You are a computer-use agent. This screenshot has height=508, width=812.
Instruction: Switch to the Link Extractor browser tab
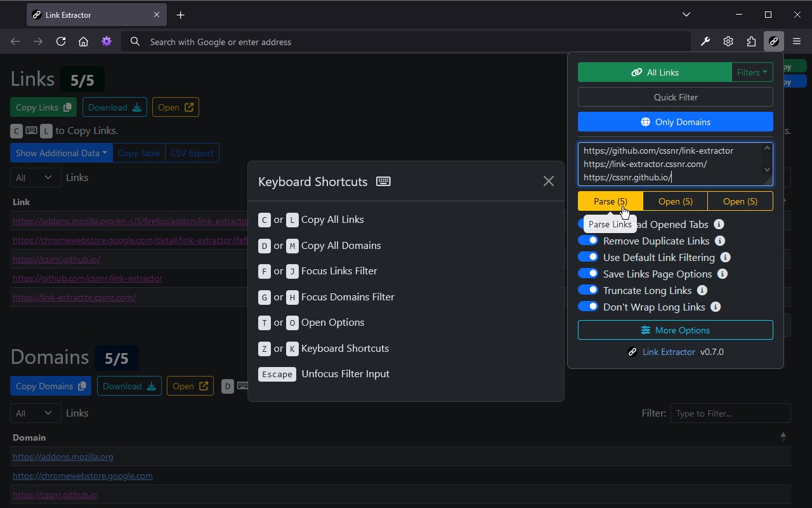click(89, 15)
